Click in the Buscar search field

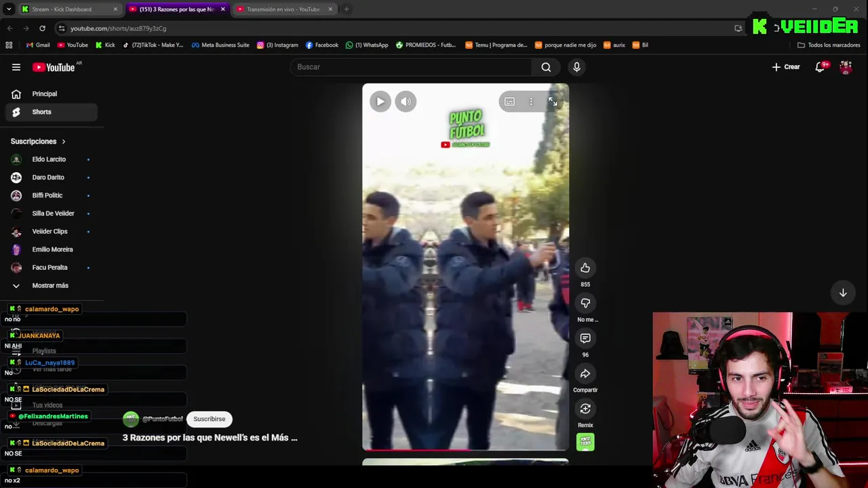[x=412, y=67]
